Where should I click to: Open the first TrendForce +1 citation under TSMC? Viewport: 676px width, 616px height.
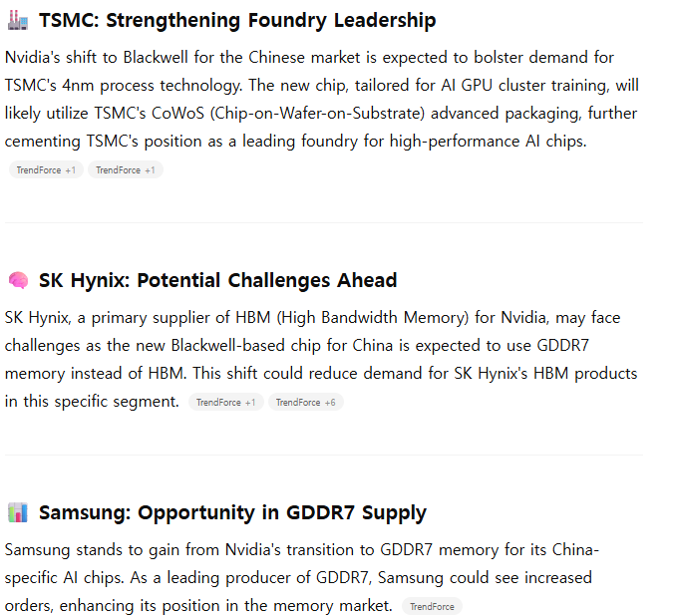(46, 169)
